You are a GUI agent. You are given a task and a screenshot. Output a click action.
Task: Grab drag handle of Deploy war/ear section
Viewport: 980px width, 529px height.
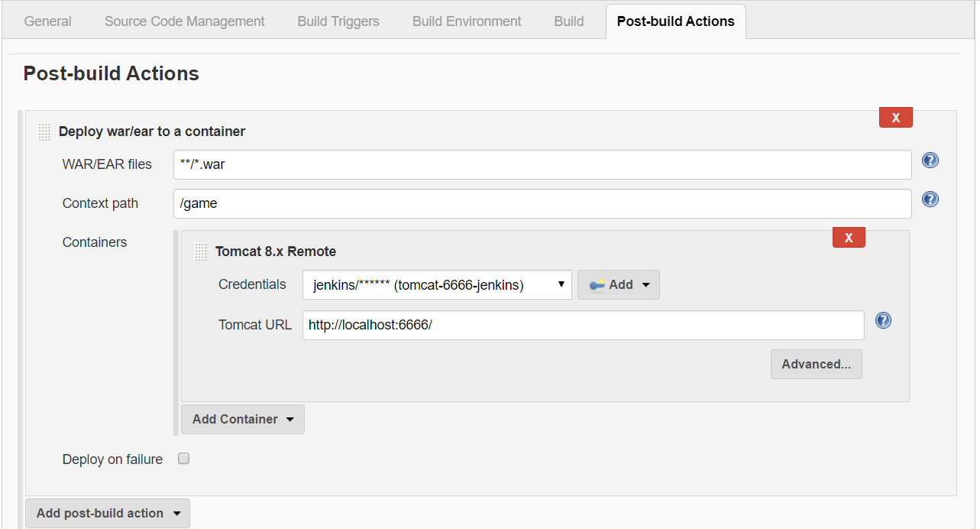[x=44, y=131]
